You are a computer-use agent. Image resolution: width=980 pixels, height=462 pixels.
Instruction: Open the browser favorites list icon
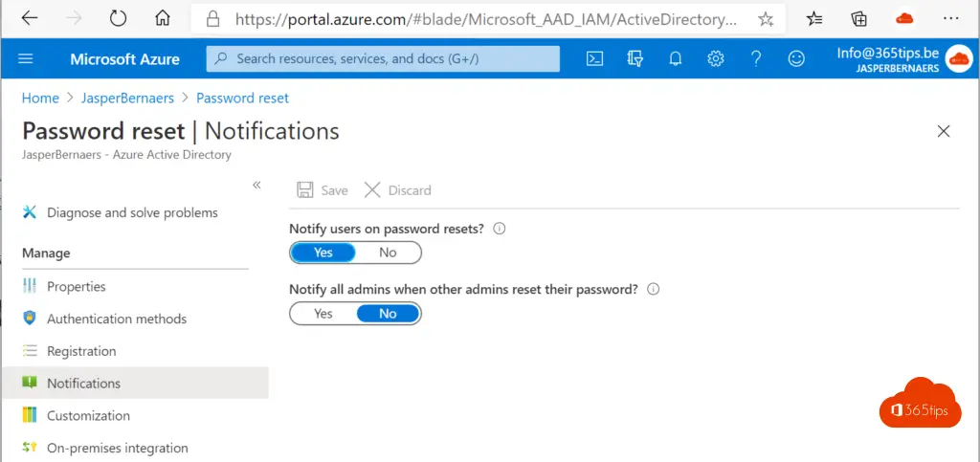point(814,19)
